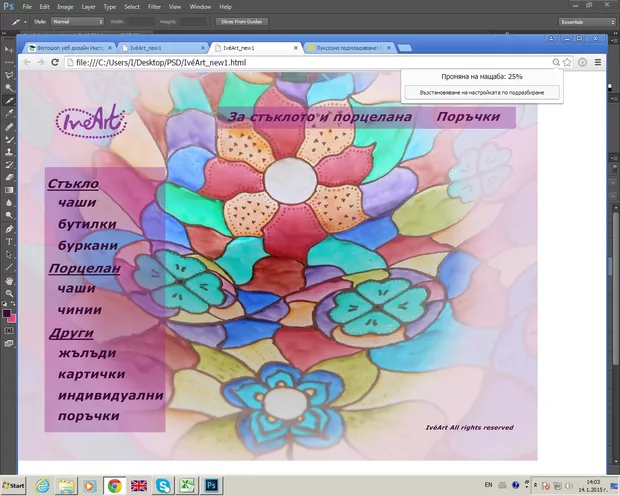Select the Move tool in Photoshop
Screen dimensions: 620x496
point(9,49)
